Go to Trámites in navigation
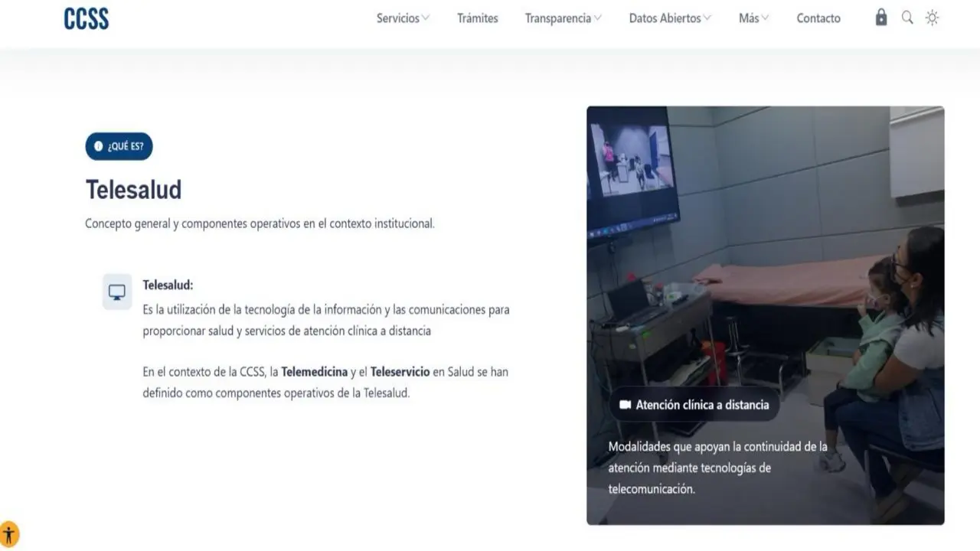The image size is (980, 551). click(x=478, y=18)
